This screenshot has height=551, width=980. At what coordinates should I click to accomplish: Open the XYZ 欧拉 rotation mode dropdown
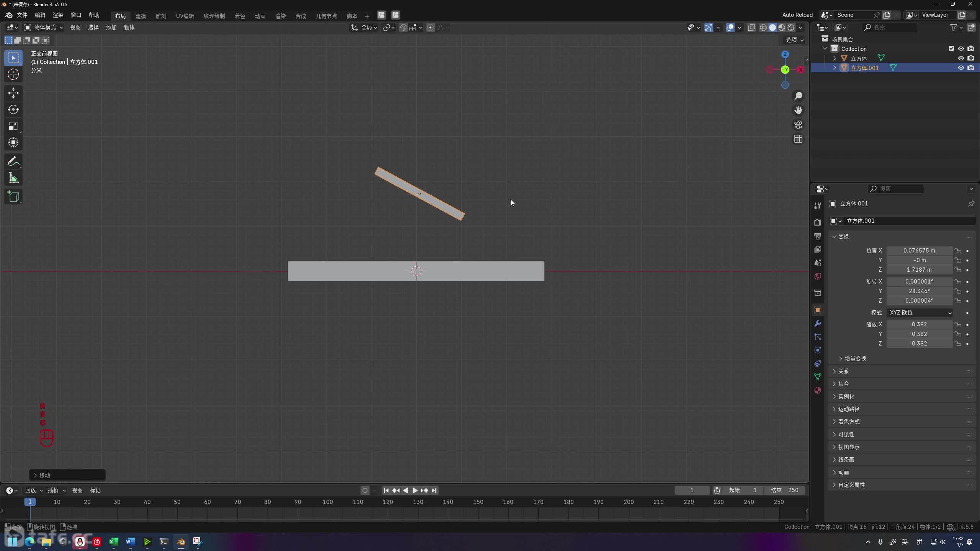[x=920, y=313]
